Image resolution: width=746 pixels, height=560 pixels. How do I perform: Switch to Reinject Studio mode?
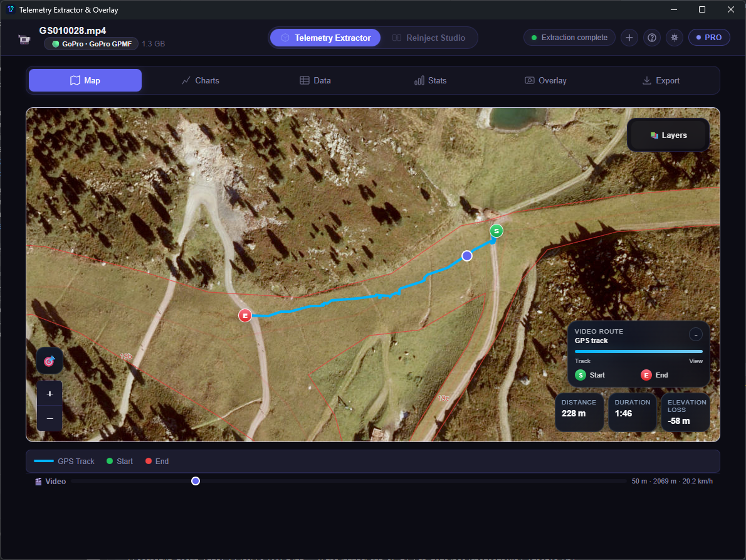coord(428,38)
